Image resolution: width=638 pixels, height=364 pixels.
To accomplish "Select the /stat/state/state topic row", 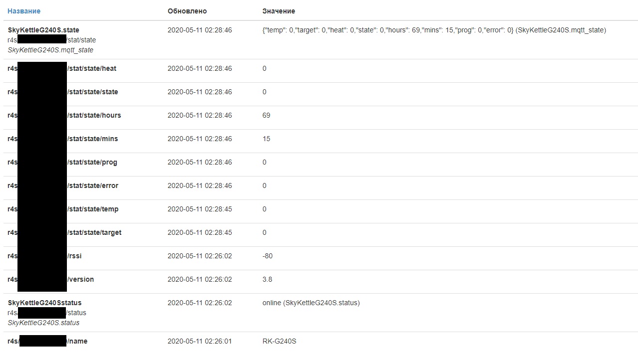I will tap(92, 92).
